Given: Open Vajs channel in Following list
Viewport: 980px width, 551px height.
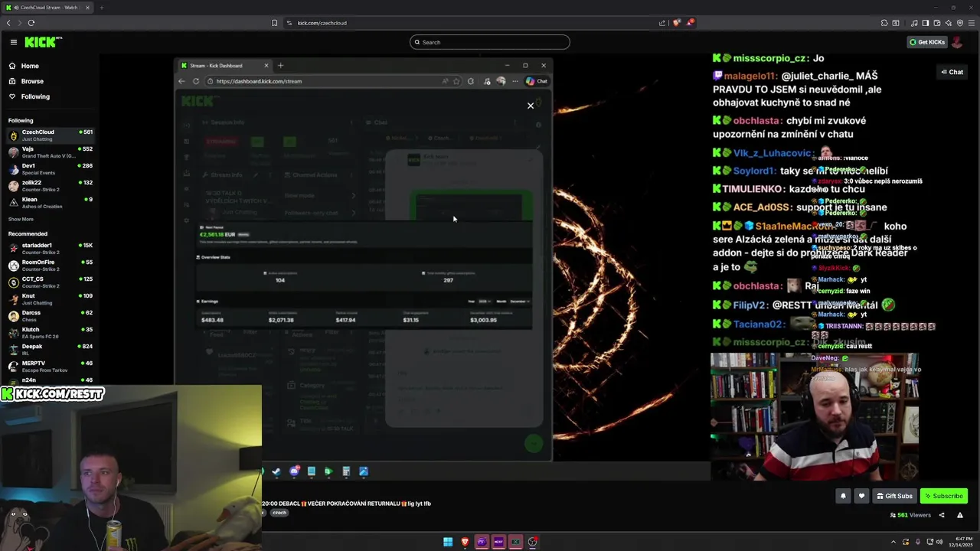Looking at the screenshot, I should click(50, 152).
